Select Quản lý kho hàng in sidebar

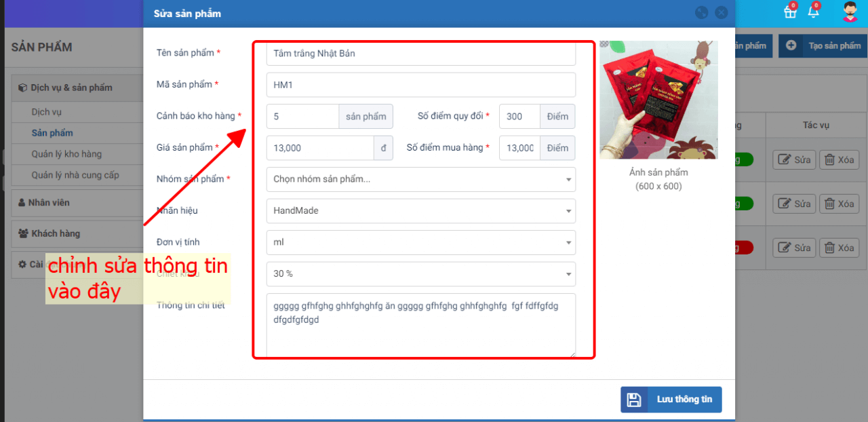pos(66,154)
